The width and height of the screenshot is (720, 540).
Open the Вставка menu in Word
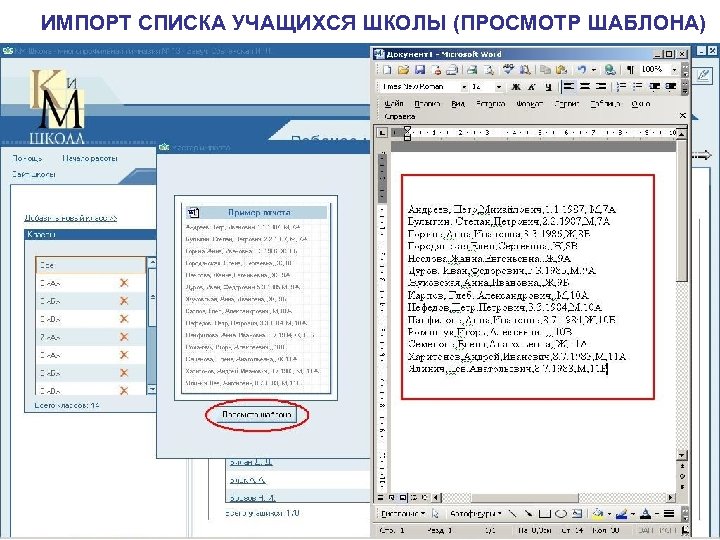pos(490,104)
